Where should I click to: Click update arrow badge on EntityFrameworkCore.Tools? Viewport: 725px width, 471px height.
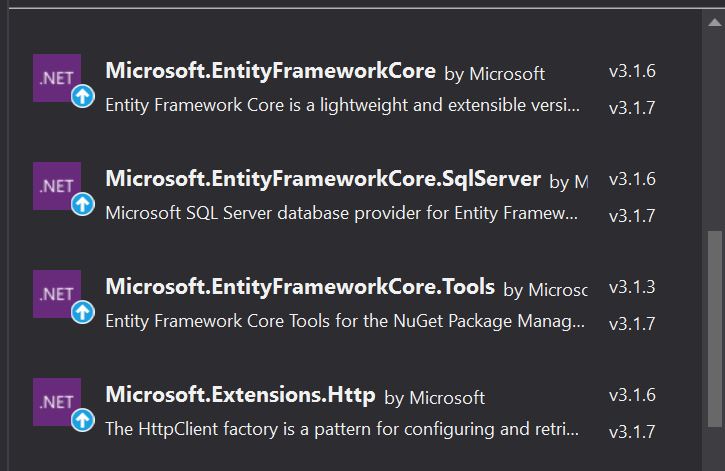tap(82, 313)
